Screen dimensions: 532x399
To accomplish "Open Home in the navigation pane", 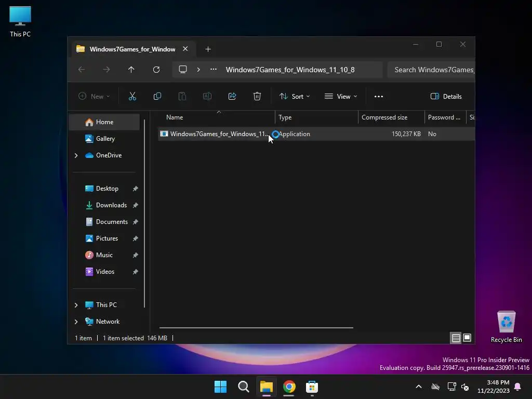I will (104, 122).
